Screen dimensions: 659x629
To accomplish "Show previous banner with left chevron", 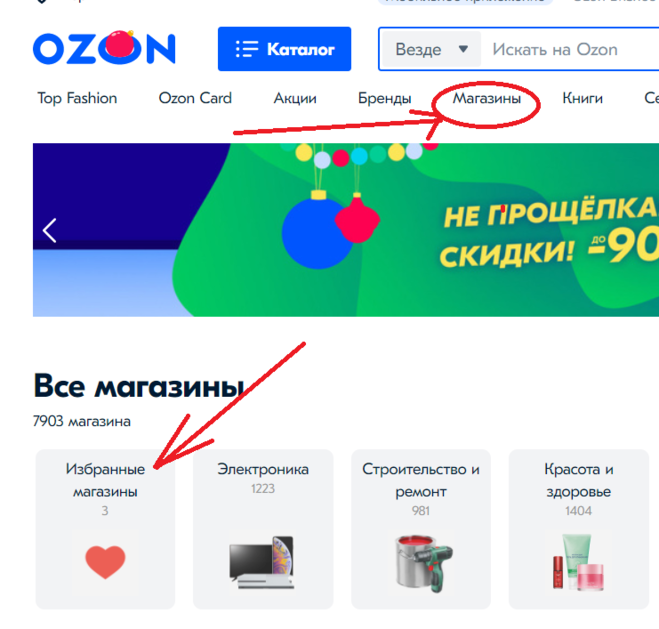I will (x=50, y=230).
